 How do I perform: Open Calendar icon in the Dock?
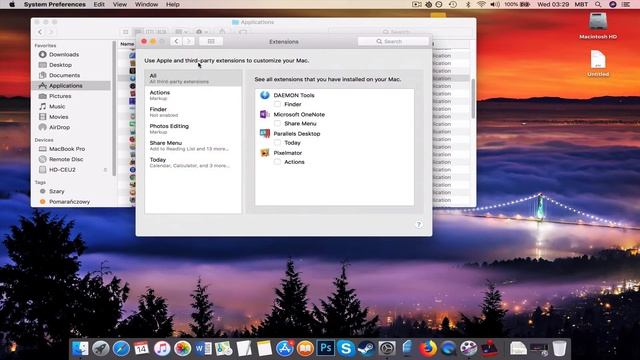tap(141, 349)
